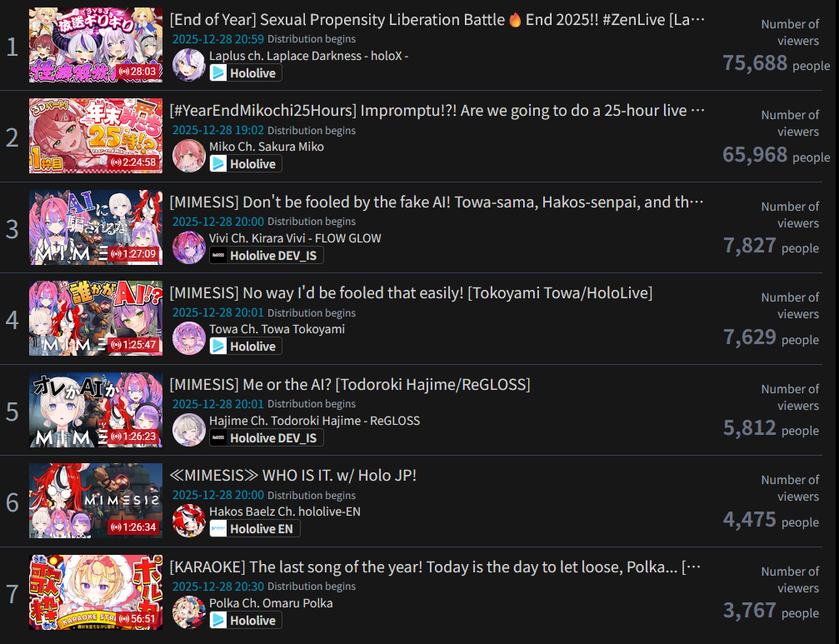Open Miko Ch. Sakura Miko channel name
Viewport: 839px width, 644px height.
point(267,147)
